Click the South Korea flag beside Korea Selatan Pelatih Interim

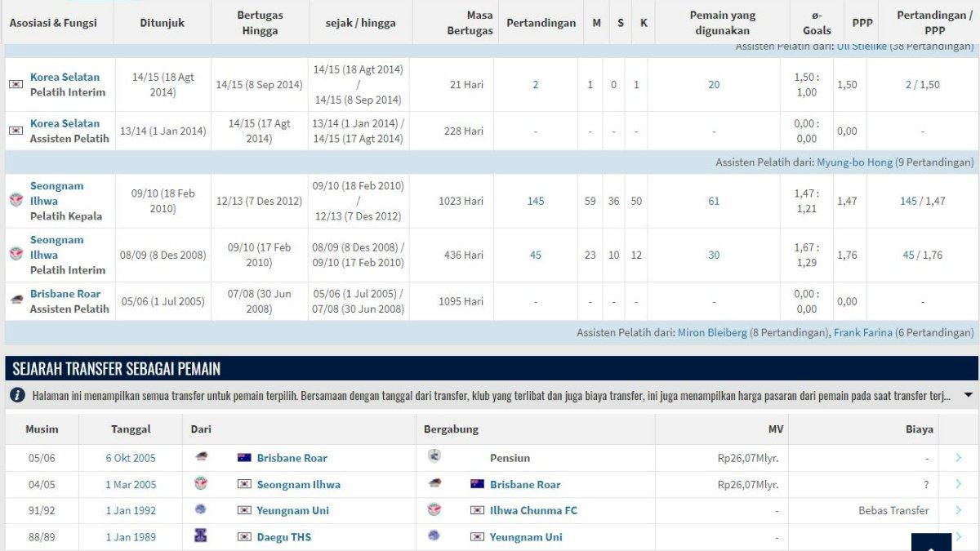click(16, 84)
